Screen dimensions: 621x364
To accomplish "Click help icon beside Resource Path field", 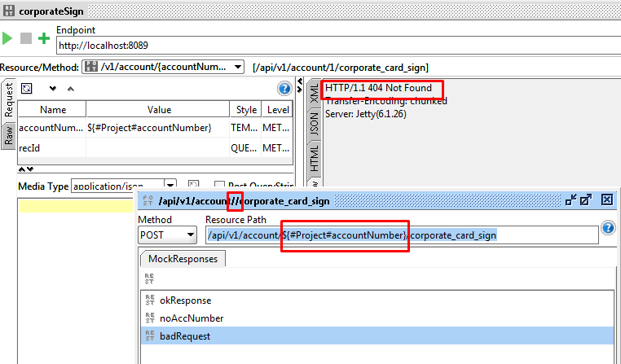I will click(x=607, y=228).
